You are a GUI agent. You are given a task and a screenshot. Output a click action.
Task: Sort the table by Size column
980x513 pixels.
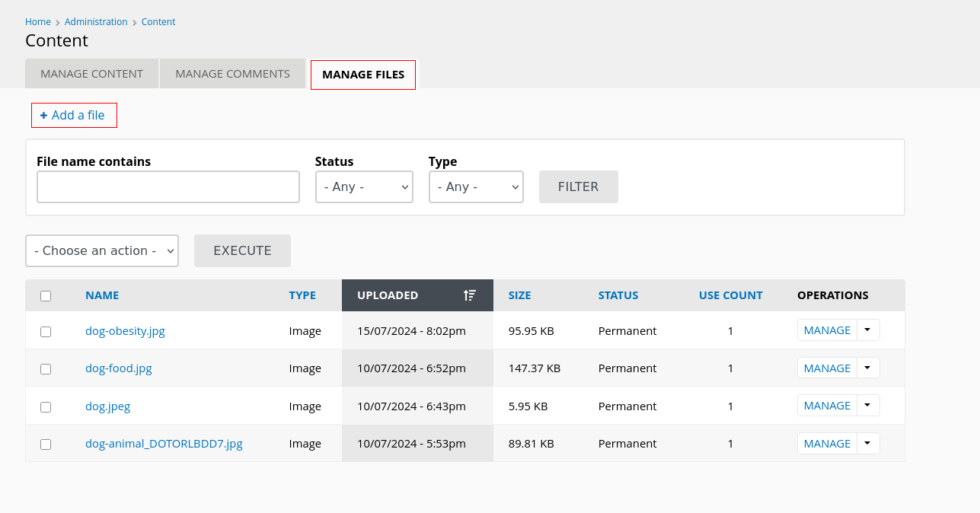click(x=520, y=295)
